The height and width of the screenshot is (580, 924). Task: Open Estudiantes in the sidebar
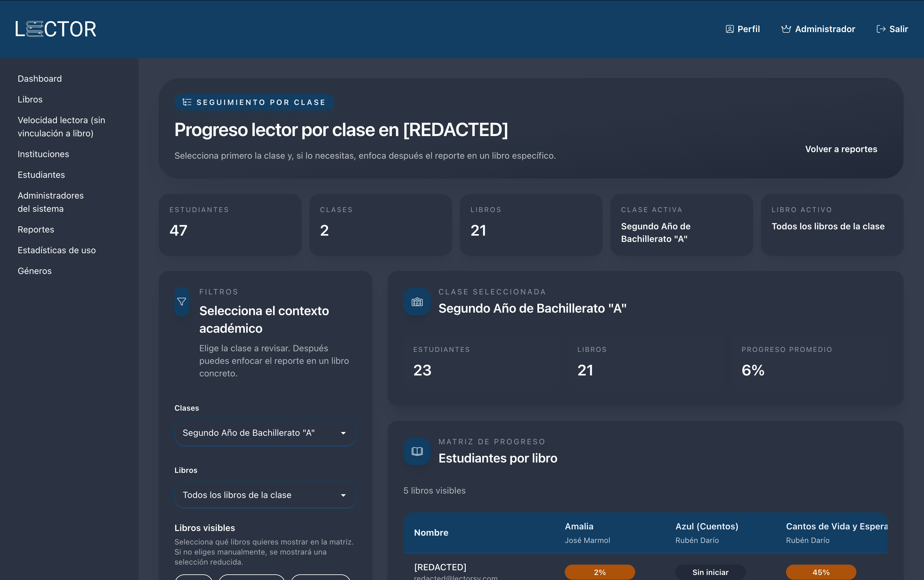41,175
